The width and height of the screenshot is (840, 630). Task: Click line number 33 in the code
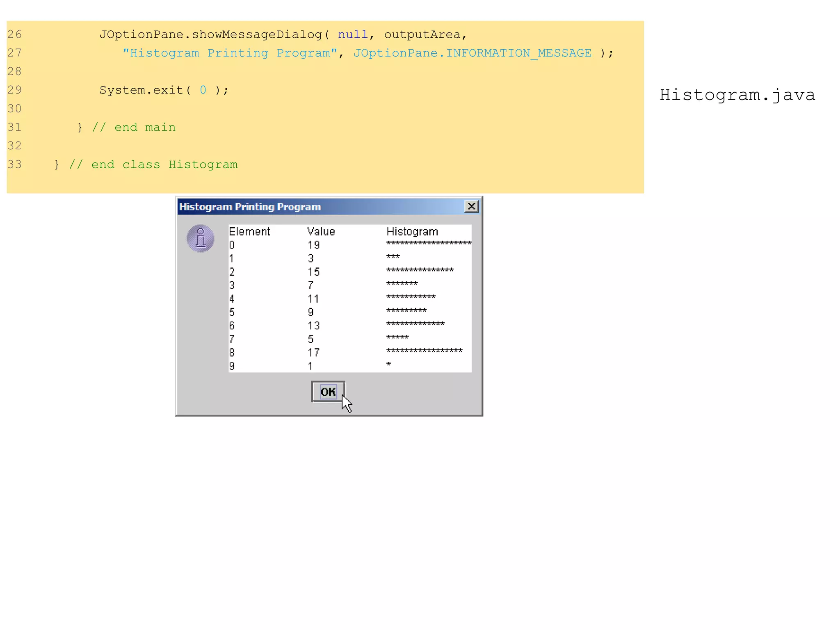pyautogui.click(x=14, y=164)
